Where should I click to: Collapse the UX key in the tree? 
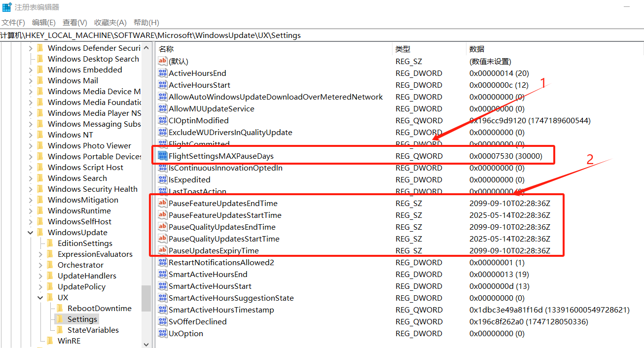tap(40, 298)
